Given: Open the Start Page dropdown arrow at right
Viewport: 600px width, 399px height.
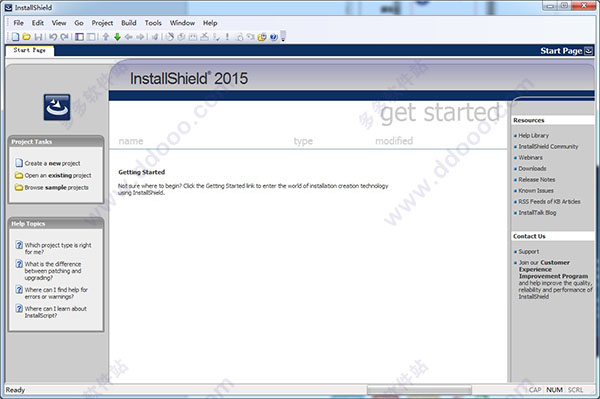Looking at the screenshot, I should click(589, 50).
